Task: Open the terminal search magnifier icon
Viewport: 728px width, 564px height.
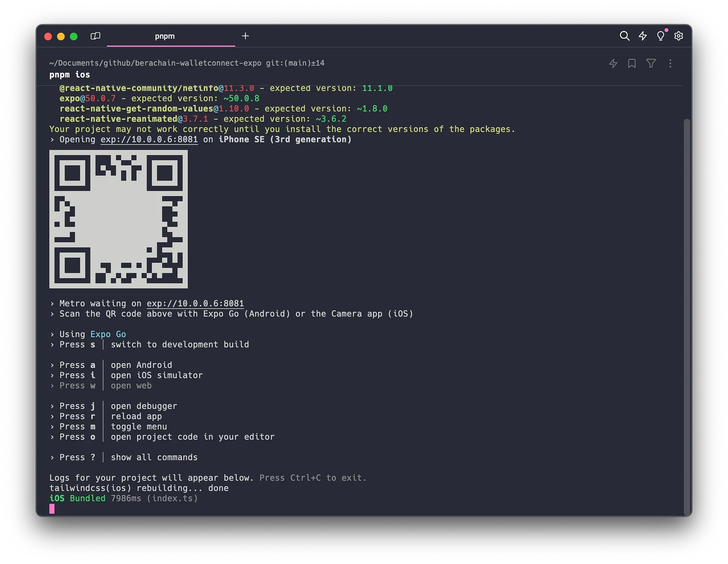Action: pyautogui.click(x=625, y=36)
